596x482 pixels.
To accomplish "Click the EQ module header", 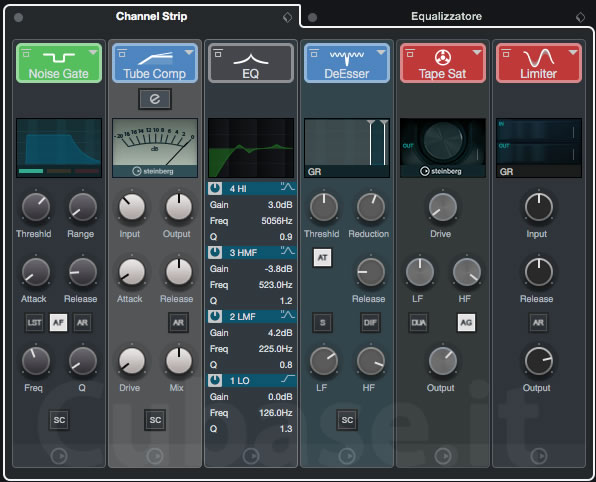I will pyautogui.click(x=251, y=63).
